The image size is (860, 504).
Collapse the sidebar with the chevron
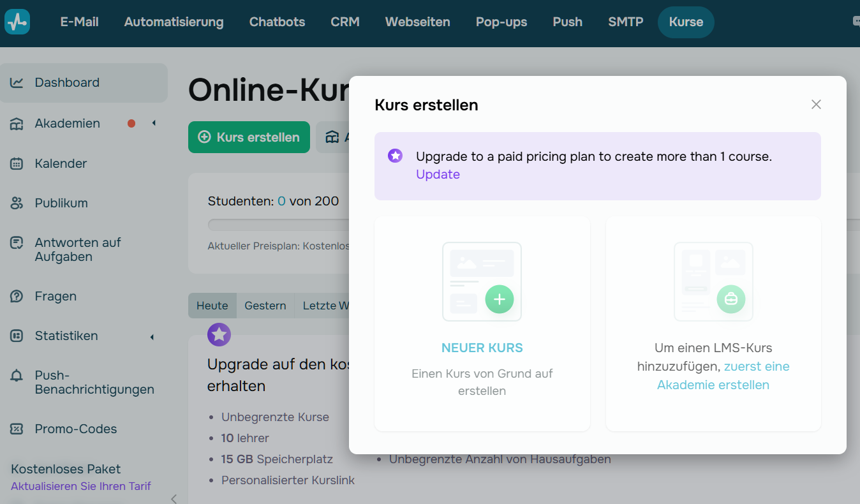pos(174,499)
